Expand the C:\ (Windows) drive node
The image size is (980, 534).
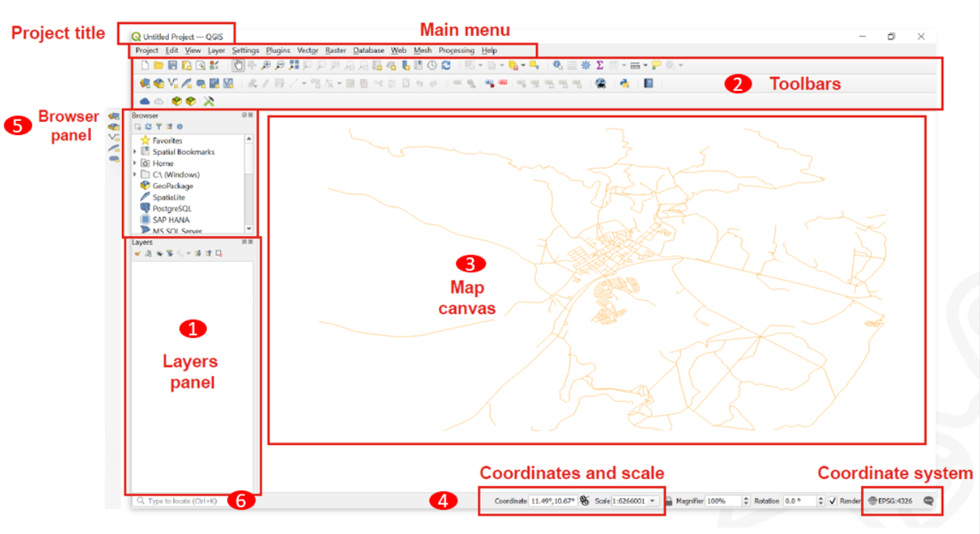coord(135,175)
